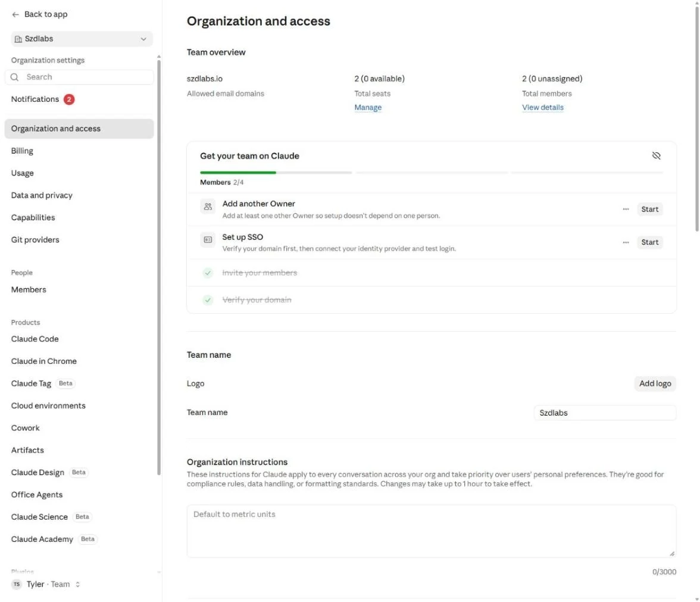Viewport: 700px width, 602px height.
Task: Click the 2 (0 unassigned) members value
Action: 552,79
